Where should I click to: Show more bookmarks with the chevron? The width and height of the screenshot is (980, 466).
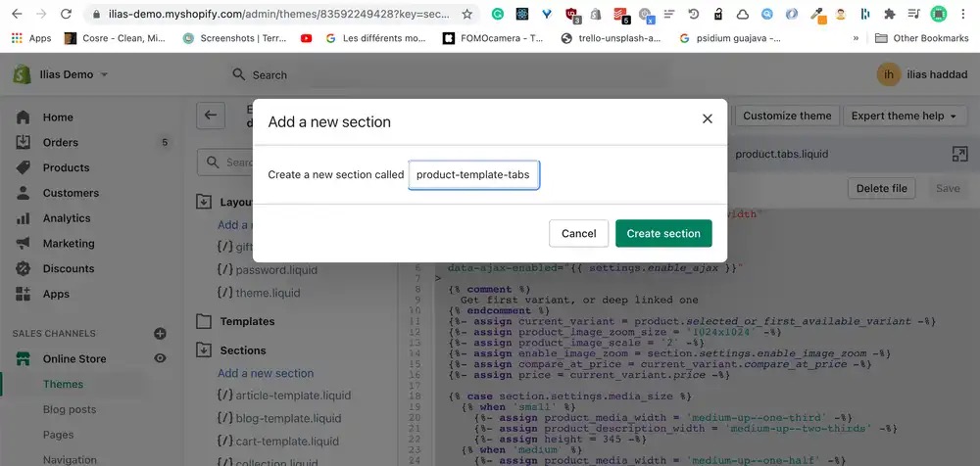856,38
